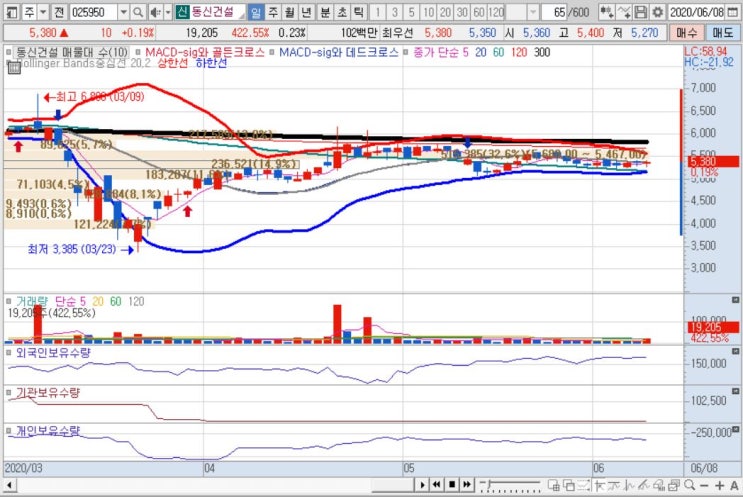Click the chart magnifier zoom icon at bottom

(x=689, y=485)
